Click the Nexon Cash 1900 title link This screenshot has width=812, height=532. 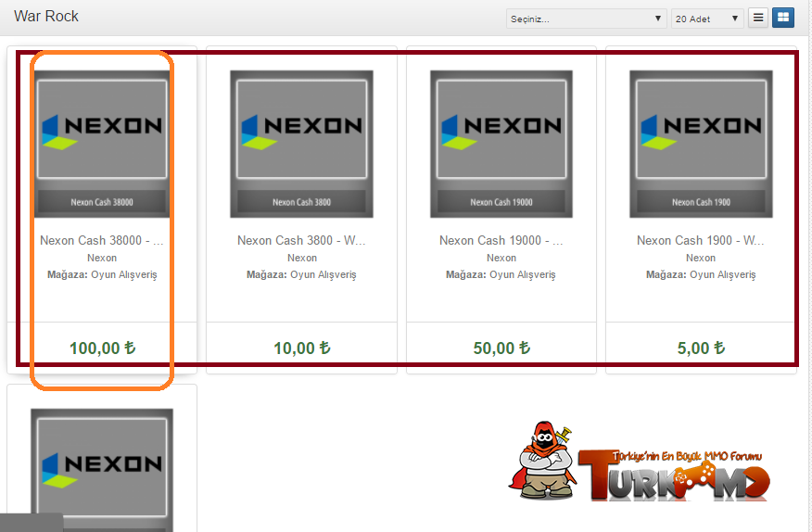[x=701, y=240]
